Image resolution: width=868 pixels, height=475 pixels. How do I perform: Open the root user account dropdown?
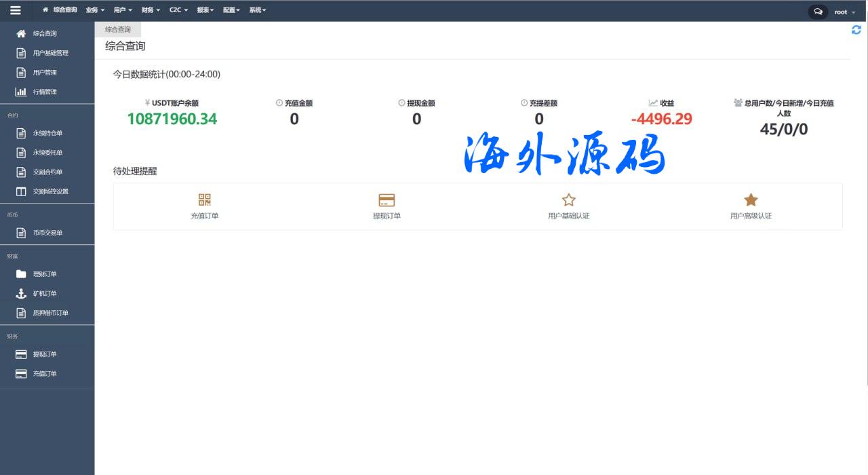tap(844, 12)
